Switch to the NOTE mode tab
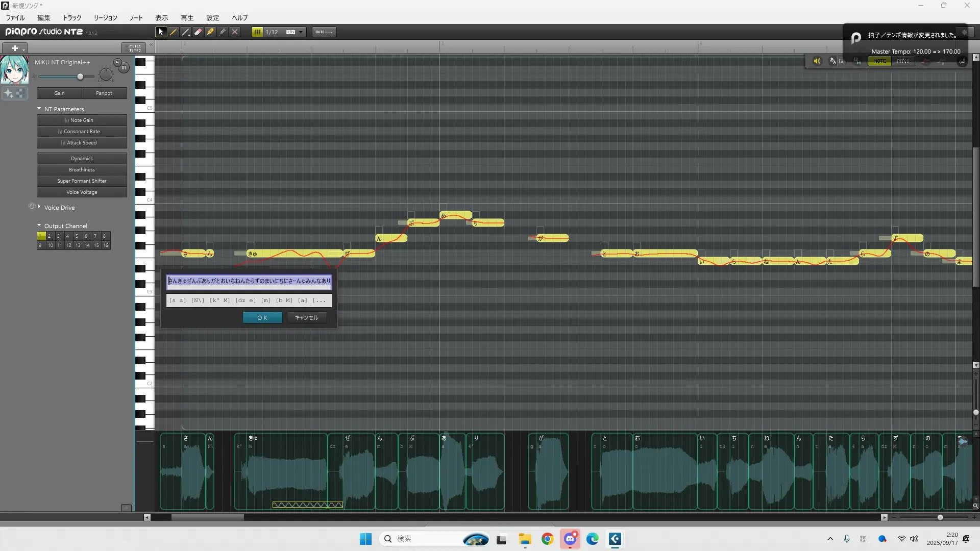Image resolution: width=980 pixels, height=551 pixels. [879, 61]
